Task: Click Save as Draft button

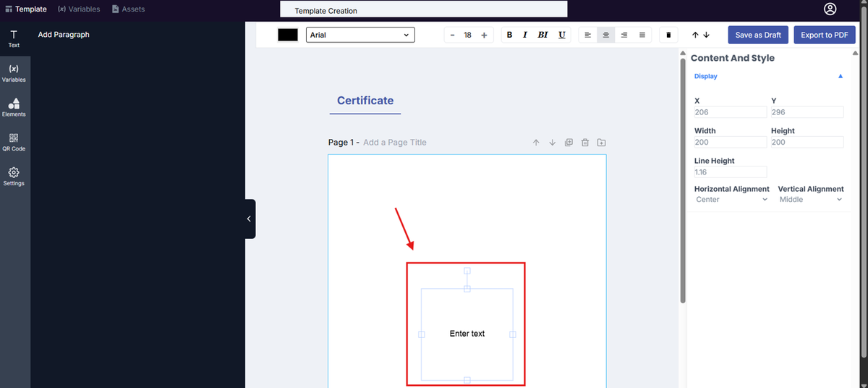Action: tap(758, 35)
